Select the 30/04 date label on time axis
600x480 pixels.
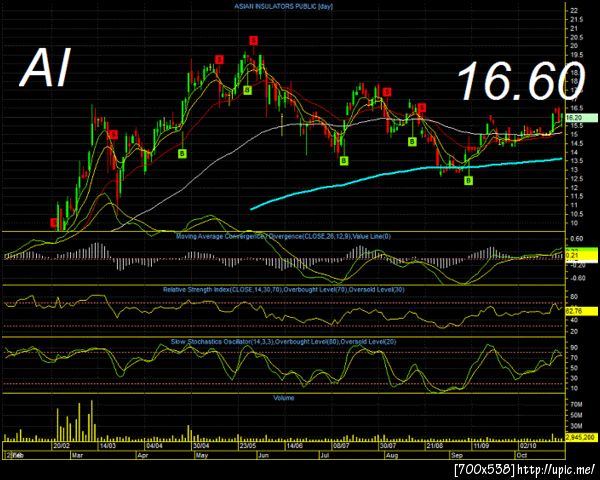click(201, 446)
